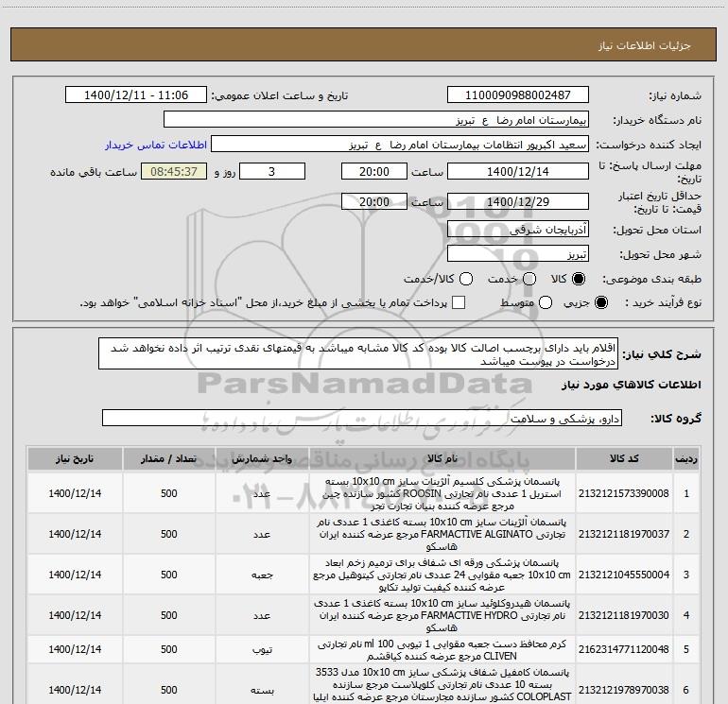Viewport: 728px width, 704px height.
Task: Click the general description text box
Action: point(358,353)
